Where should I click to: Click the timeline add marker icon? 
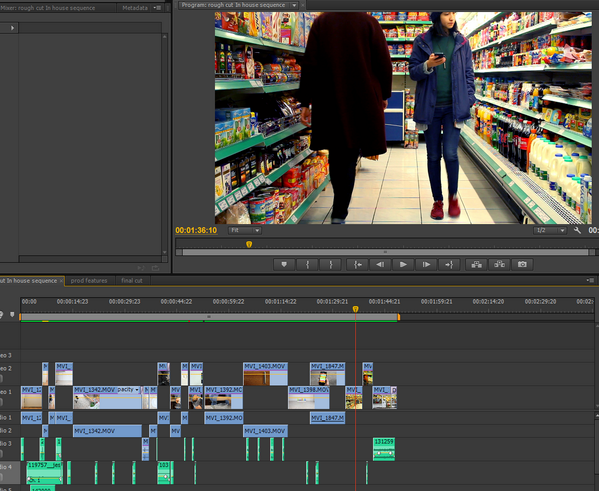[x=12, y=314]
